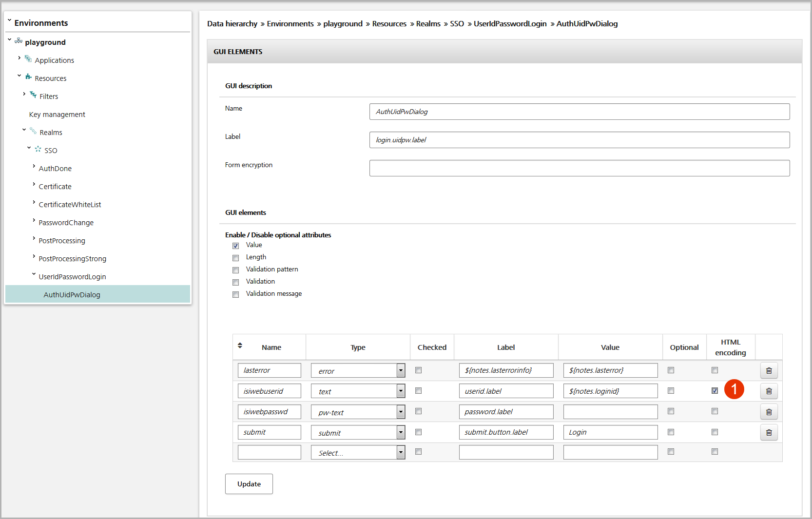
Task: Click the Update button
Action: pos(249,484)
